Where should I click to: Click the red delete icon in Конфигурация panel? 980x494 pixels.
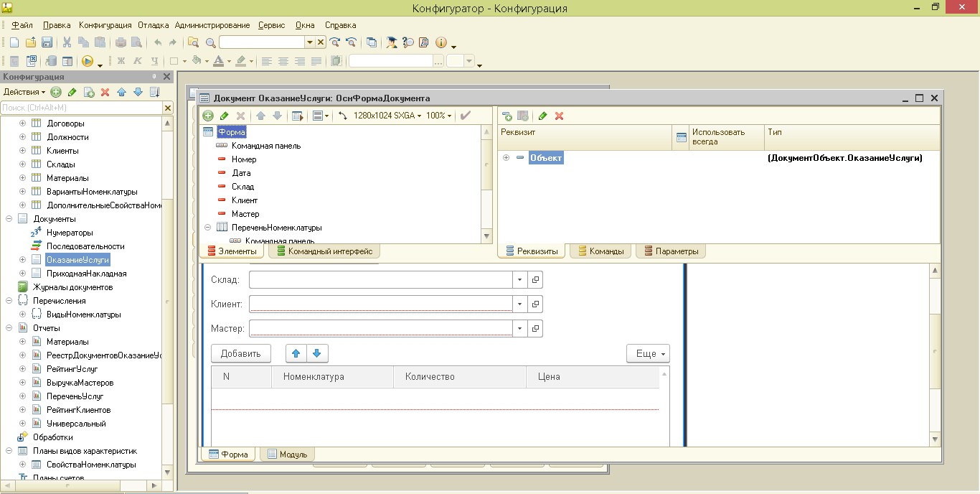[105, 92]
